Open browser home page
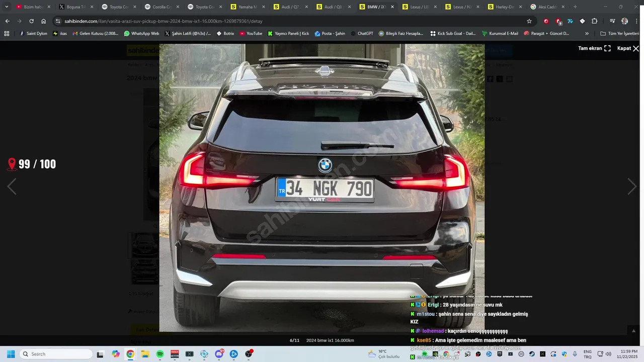This screenshot has width=644, height=362. tap(44, 21)
